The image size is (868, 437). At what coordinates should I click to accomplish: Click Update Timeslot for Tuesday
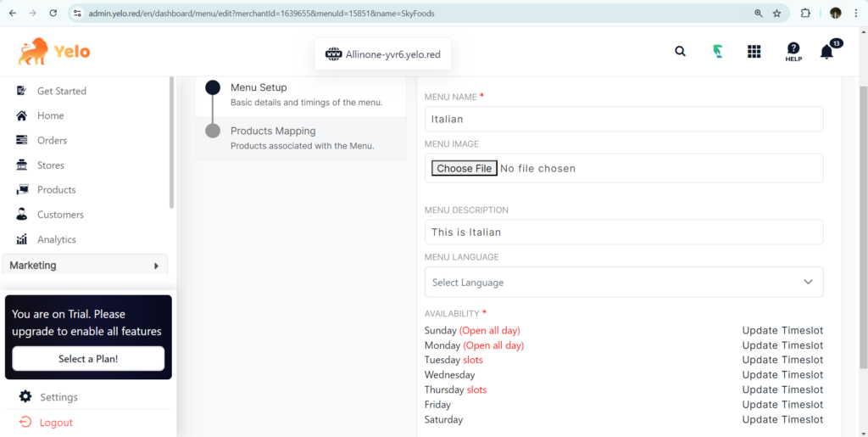click(782, 360)
